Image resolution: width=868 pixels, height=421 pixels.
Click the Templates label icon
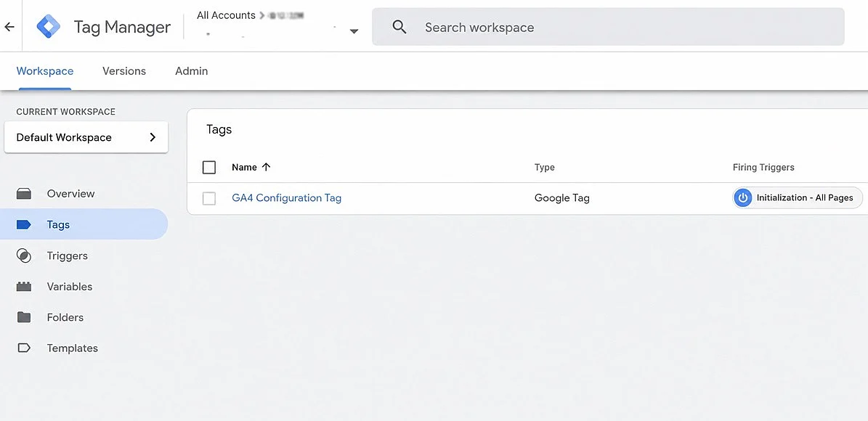(x=24, y=348)
